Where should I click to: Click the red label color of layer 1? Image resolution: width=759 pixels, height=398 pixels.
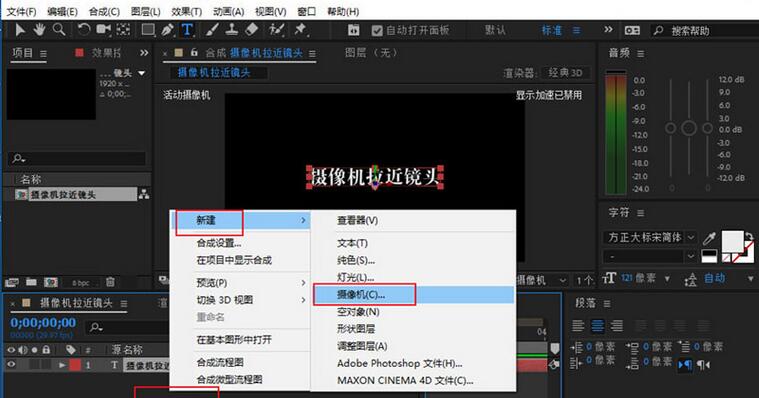coord(75,365)
